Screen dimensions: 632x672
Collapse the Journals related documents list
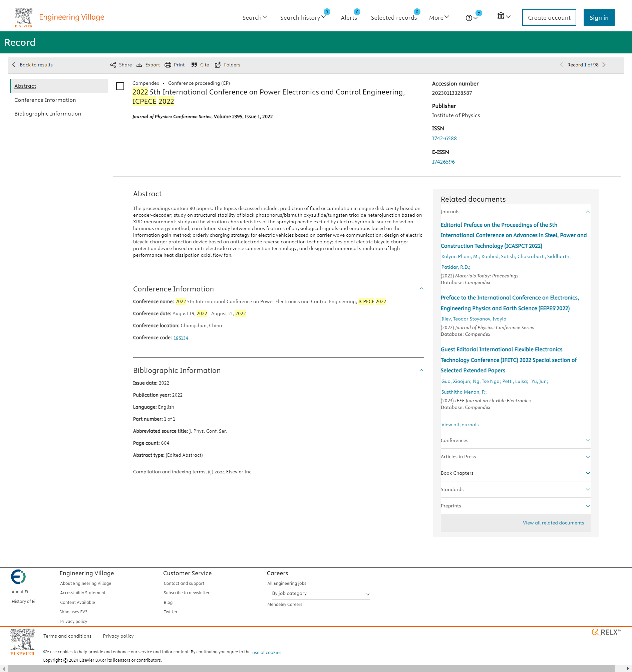[x=588, y=212]
